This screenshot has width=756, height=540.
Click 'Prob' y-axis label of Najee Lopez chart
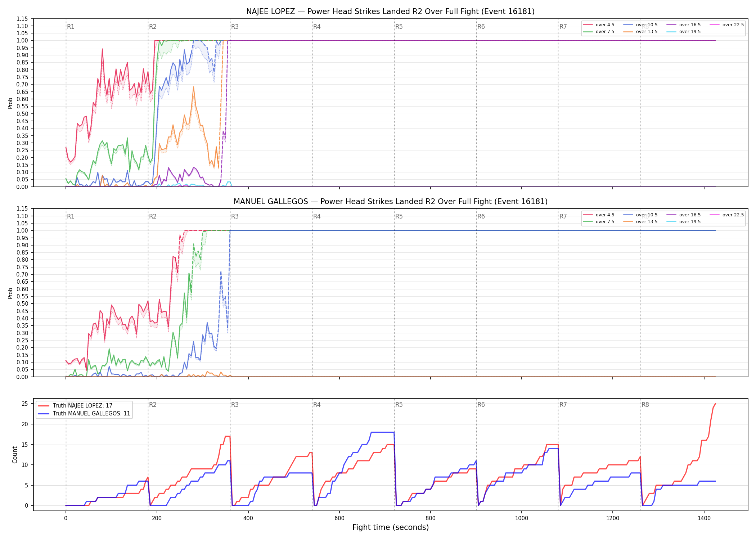[10, 103]
